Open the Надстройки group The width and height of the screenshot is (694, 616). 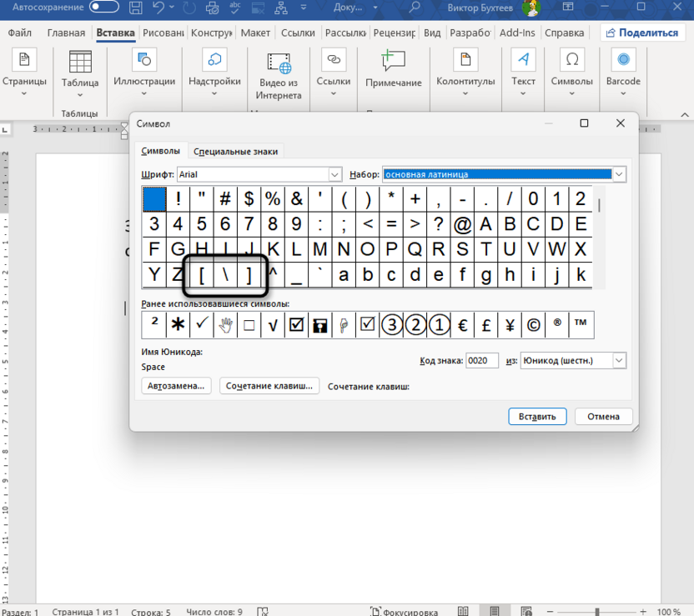click(x=214, y=73)
